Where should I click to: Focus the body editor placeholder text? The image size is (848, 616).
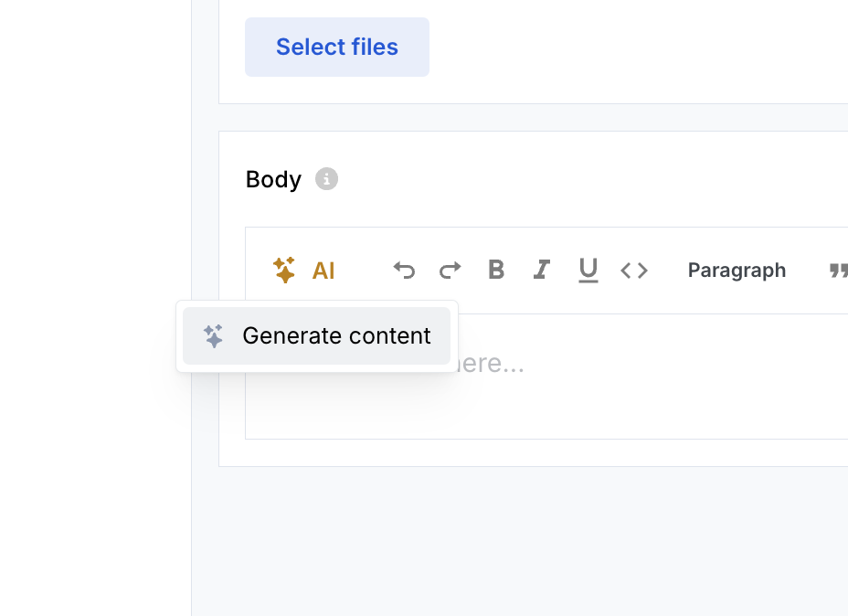tap(491, 363)
